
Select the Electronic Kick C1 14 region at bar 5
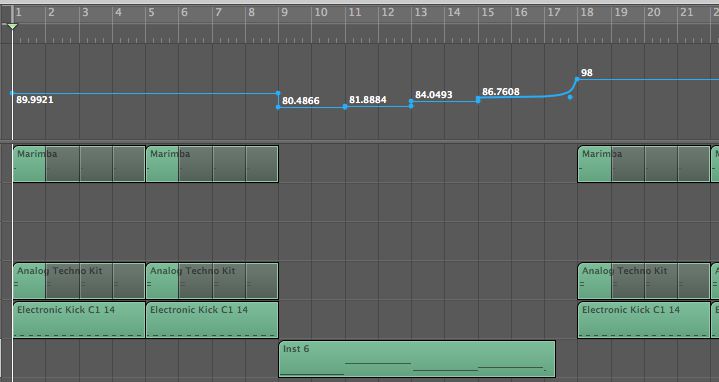tap(212, 320)
